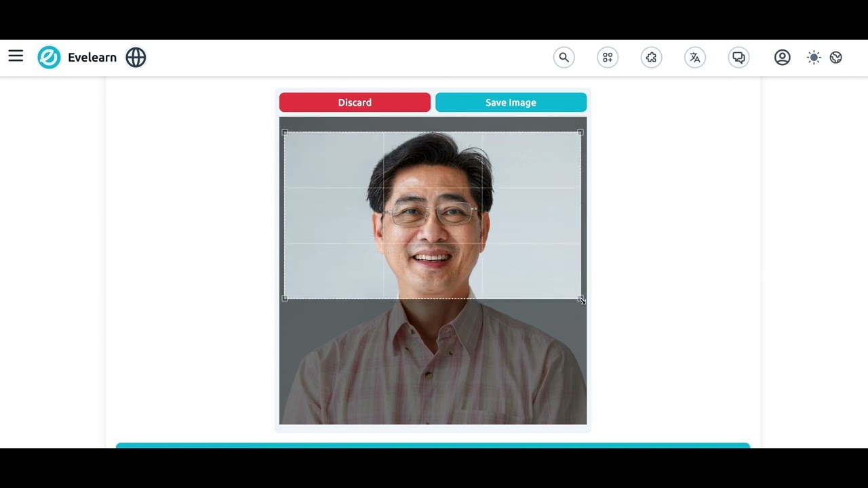
Task: Click the top-left crop handle
Action: tap(285, 132)
